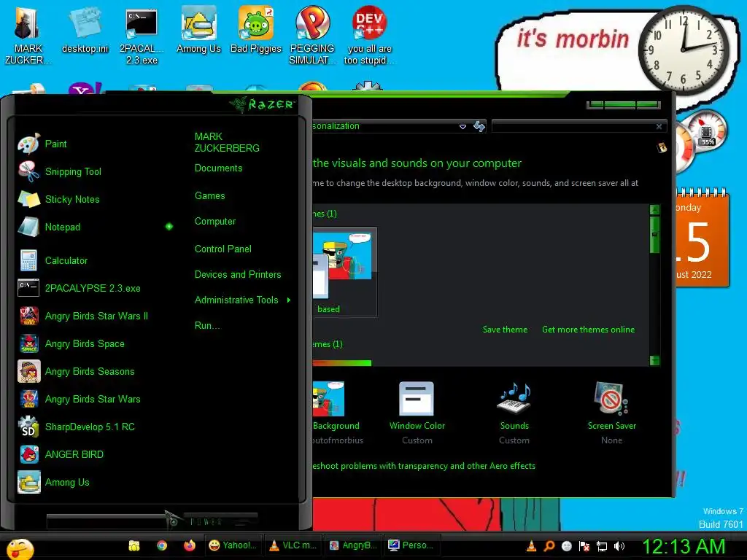This screenshot has width=747, height=560.
Task: Select the 2PACALYPSE 2.3.exe desktop icon
Action: (x=142, y=35)
